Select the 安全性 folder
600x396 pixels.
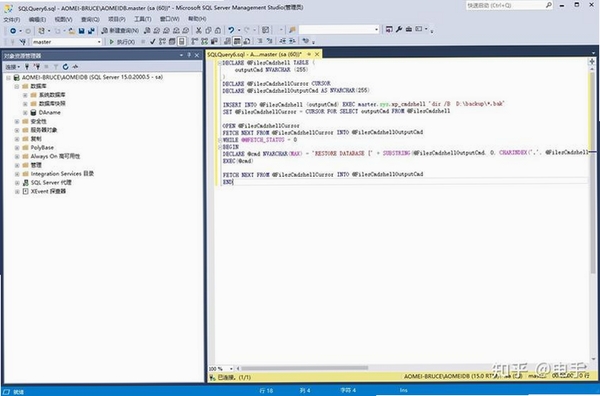coord(38,121)
